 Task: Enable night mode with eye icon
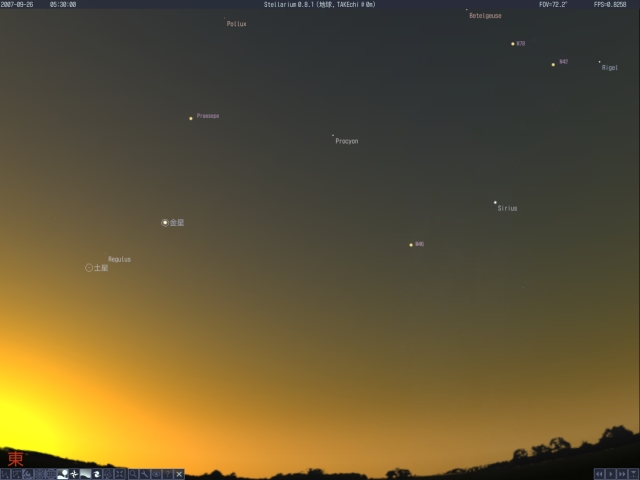(156, 474)
